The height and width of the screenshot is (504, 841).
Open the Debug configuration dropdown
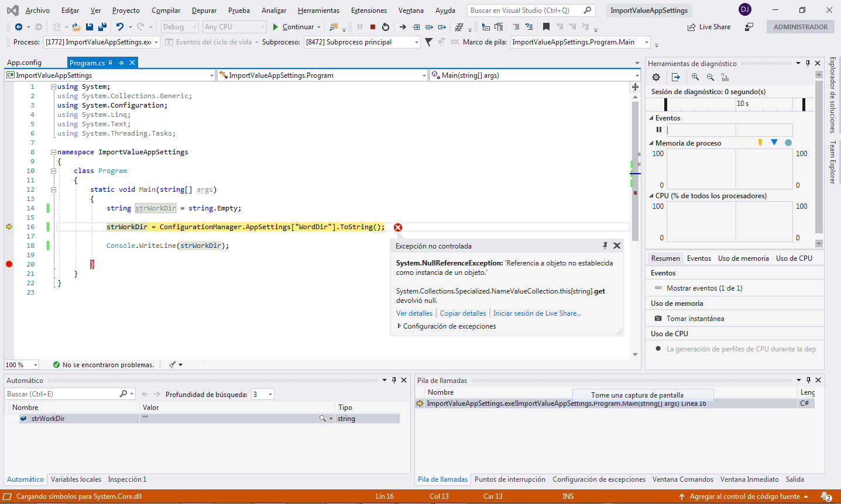click(180, 27)
